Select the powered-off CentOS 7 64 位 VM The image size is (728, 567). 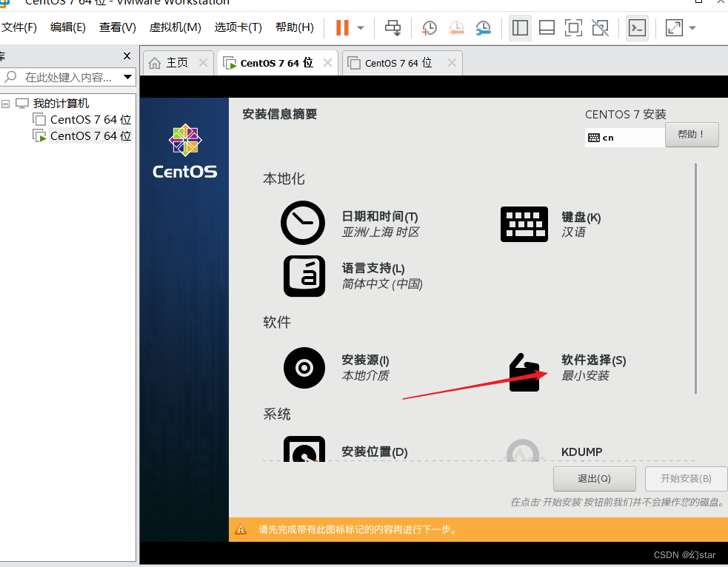[x=90, y=120]
